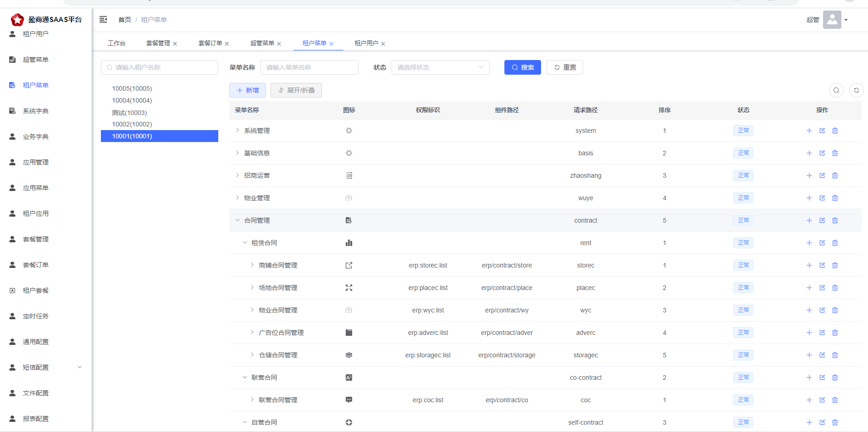This screenshot has height=432, width=868.
Task: Collapse the 合同管理 row
Action: [x=238, y=220]
